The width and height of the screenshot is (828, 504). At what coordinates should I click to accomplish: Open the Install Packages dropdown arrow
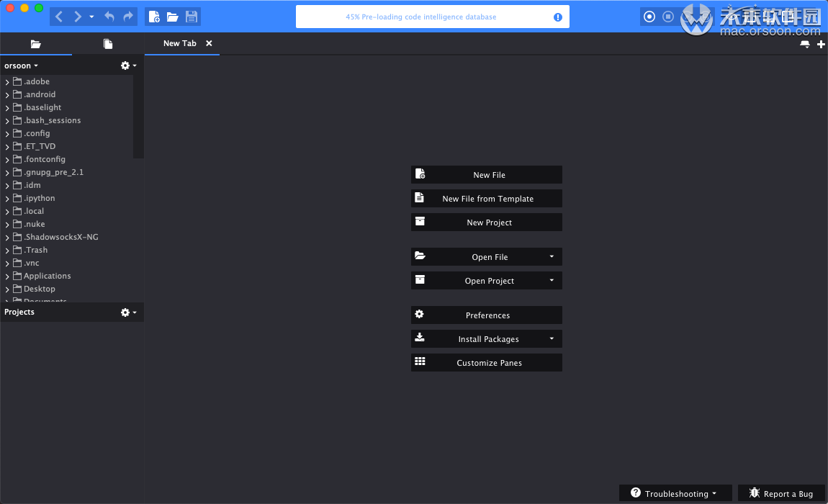pyautogui.click(x=552, y=338)
